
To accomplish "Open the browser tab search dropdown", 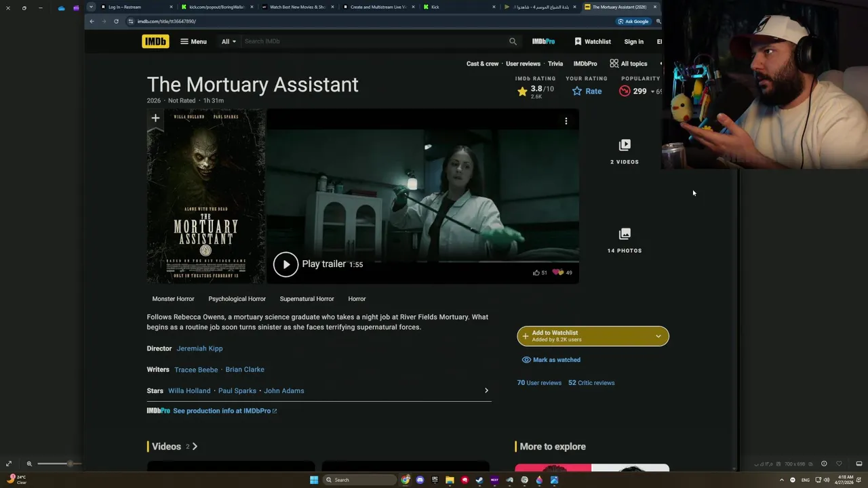I will pyautogui.click(x=91, y=7).
